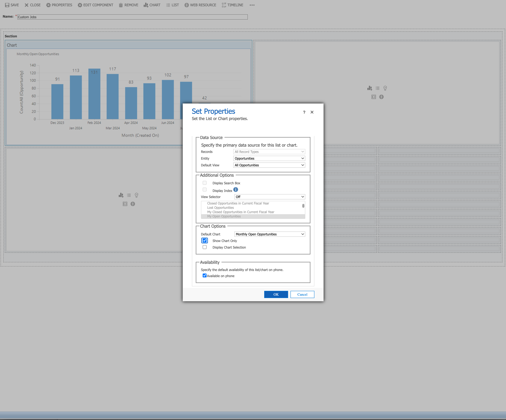Open the Default Chart dropdown

(270, 234)
